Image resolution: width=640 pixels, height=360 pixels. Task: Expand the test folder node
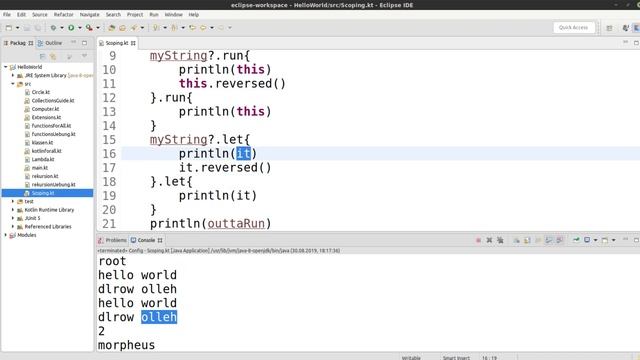(x=13, y=201)
